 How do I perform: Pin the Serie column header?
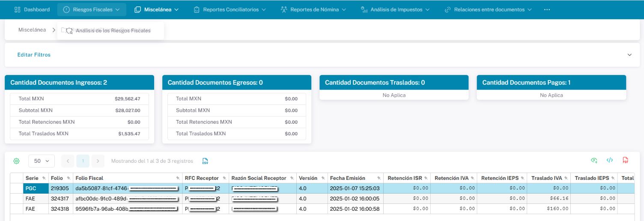[44, 178]
